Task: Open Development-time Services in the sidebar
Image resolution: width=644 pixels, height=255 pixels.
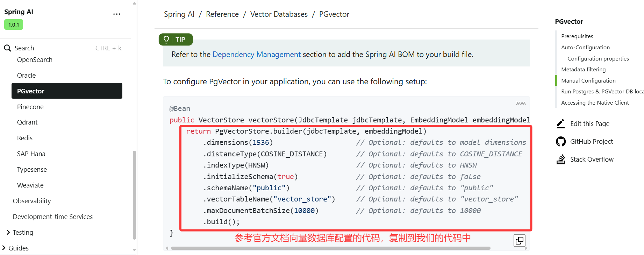Action: tap(53, 217)
